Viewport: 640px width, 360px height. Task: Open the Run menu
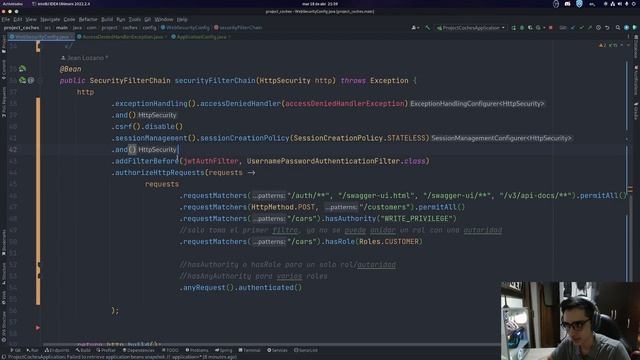tap(120, 19)
